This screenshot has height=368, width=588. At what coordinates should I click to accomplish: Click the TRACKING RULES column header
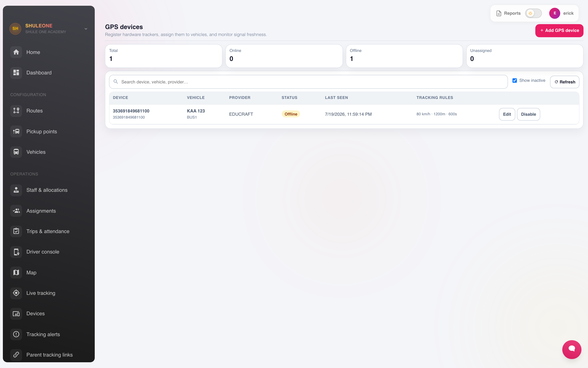[435, 98]
